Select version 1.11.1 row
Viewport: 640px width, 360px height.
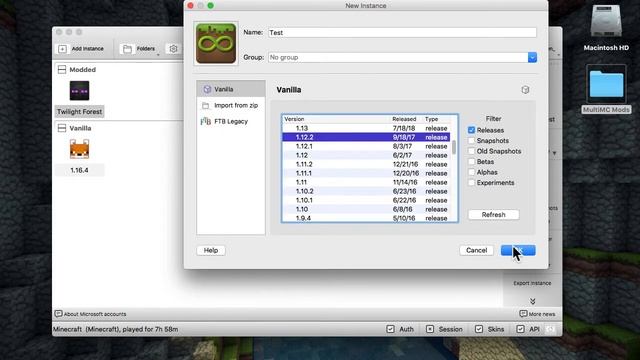[x=366, y=173]
